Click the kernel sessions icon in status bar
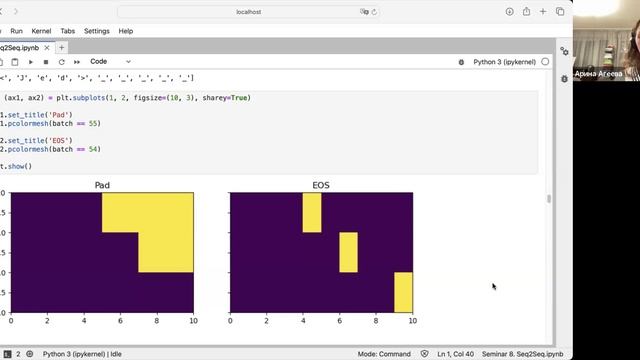640x360 pixels. [29, 354]
